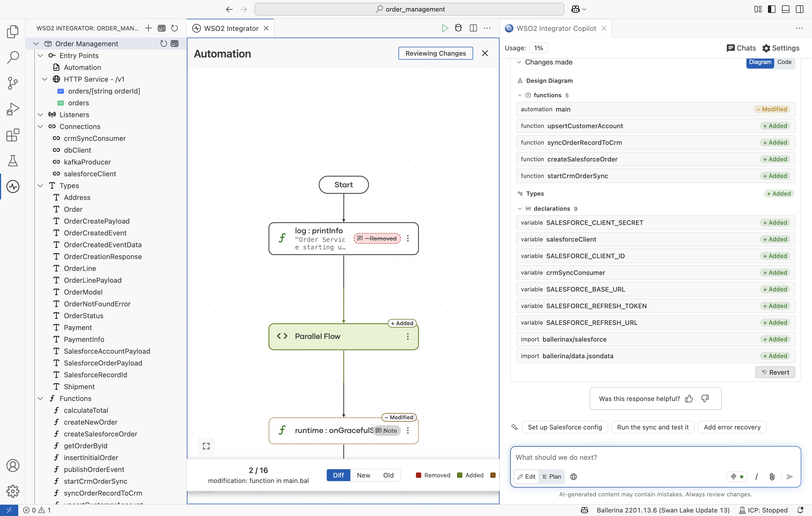Screen dimensions: 812x516
Task: Collapse the Functions section in tree
Action: click(x=40, y=398)
